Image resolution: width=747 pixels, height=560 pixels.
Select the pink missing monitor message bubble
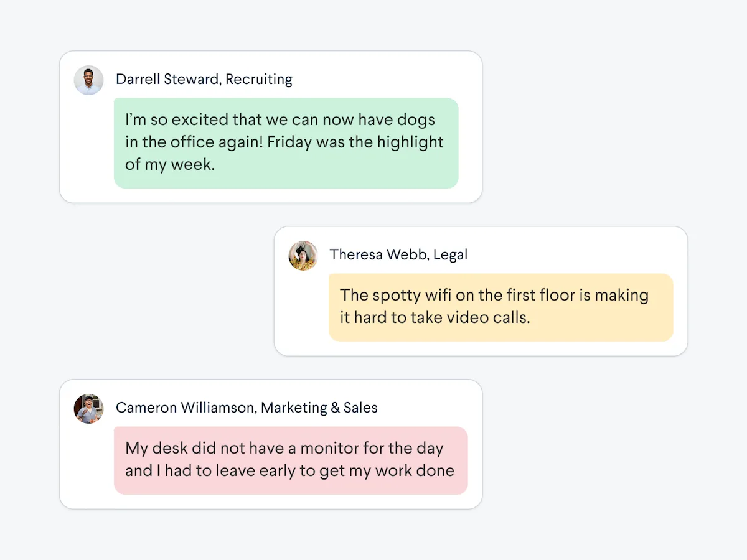pos(291,460)
